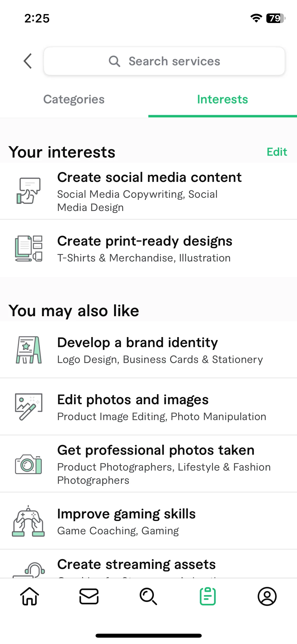Tap the back arrow icon

tap(28, 61)
